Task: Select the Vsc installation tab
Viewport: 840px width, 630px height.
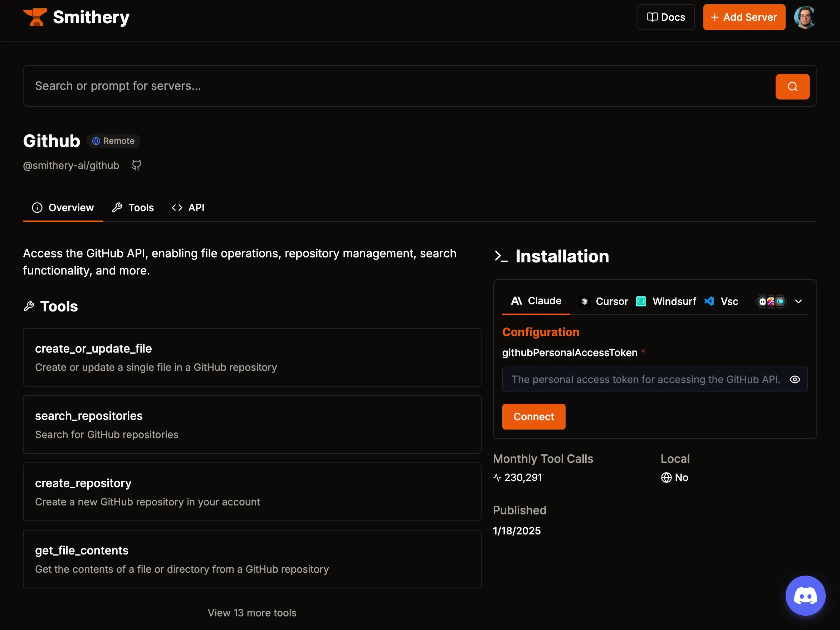Action: click(721, 301)
